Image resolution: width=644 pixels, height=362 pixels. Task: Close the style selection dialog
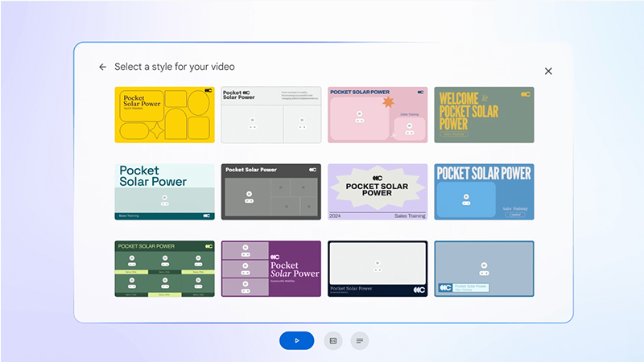[x=548, y=71]
